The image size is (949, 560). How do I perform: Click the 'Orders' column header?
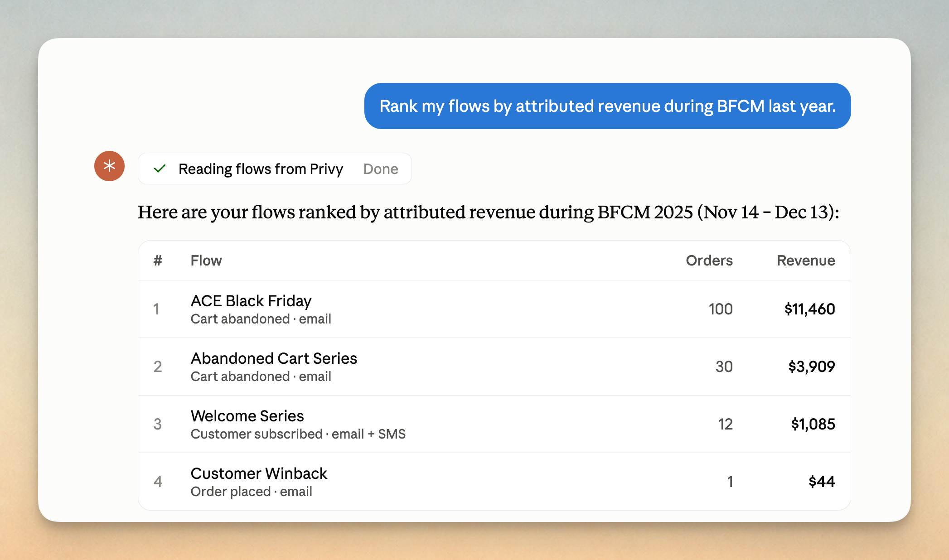click(709, 261)
